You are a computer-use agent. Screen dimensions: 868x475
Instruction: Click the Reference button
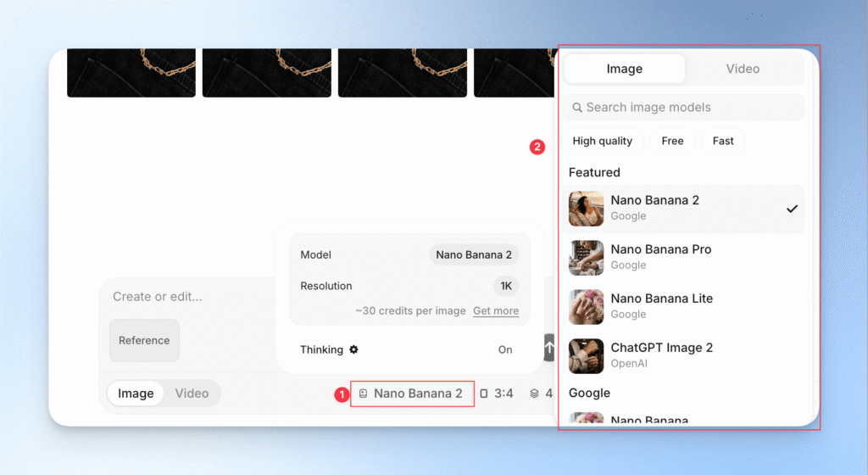(144, 340)
